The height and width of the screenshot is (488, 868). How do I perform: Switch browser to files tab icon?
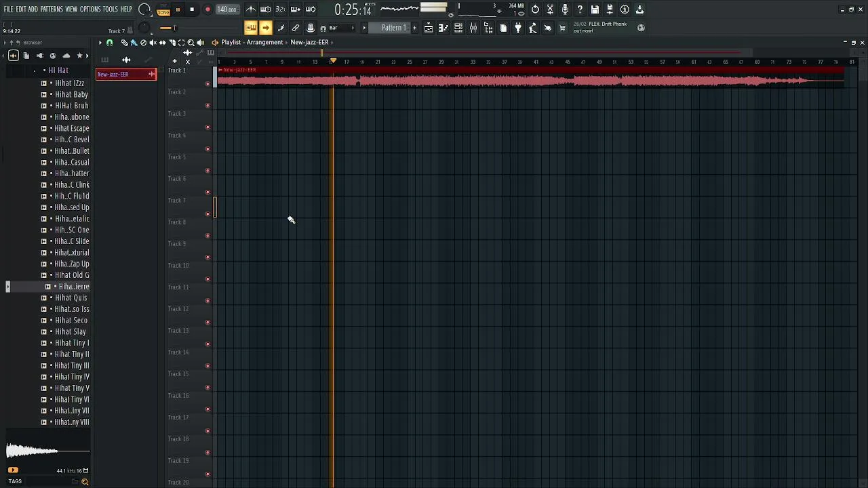(26, 56)
